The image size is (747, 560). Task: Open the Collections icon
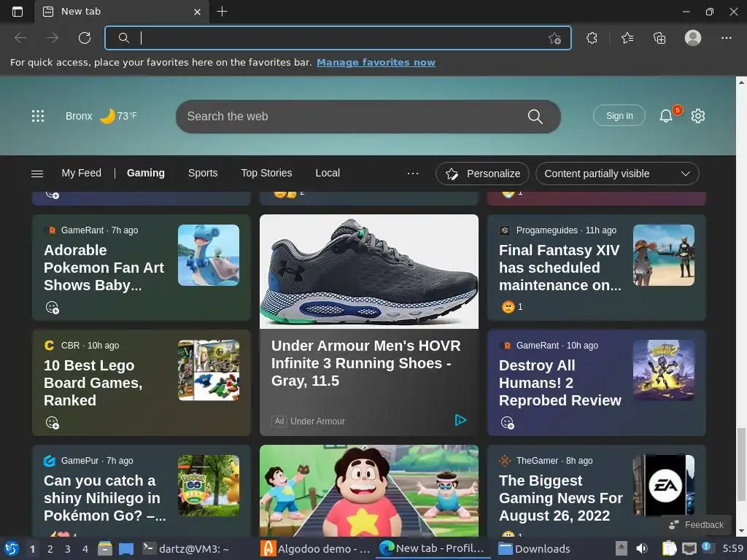[x=659, y=38]
